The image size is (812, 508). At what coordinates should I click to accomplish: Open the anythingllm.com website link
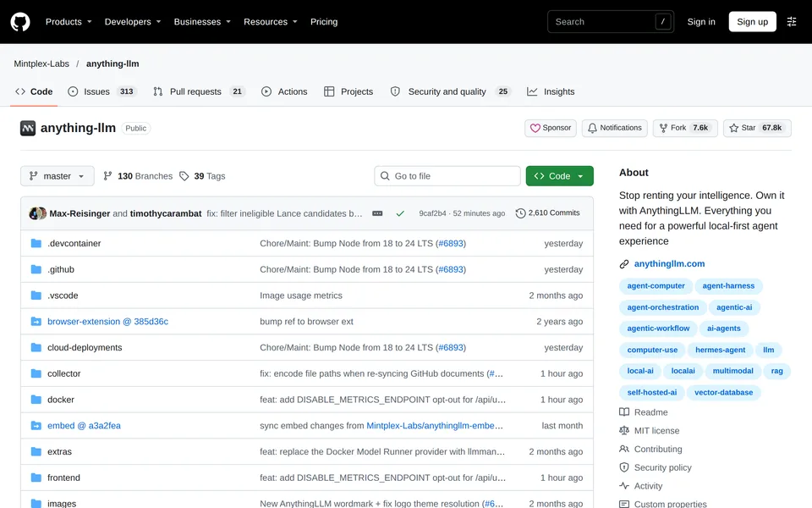pyautogui.click(x=669, y=264)
